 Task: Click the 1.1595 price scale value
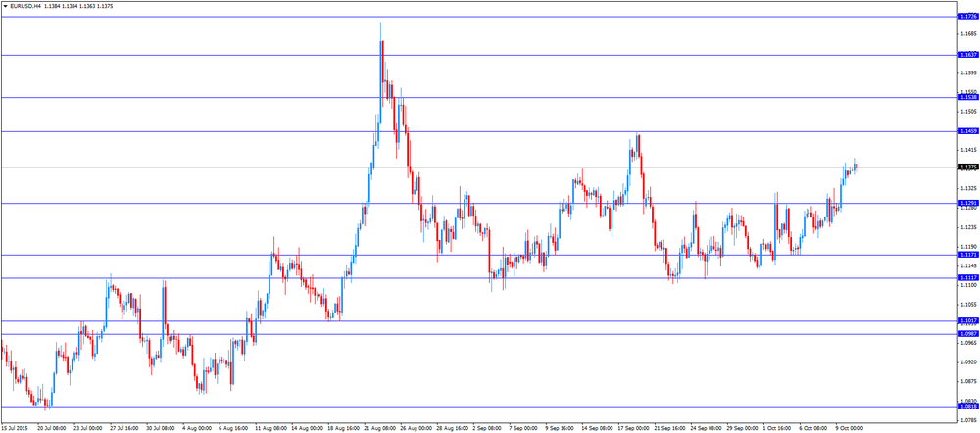coord(969,72)
